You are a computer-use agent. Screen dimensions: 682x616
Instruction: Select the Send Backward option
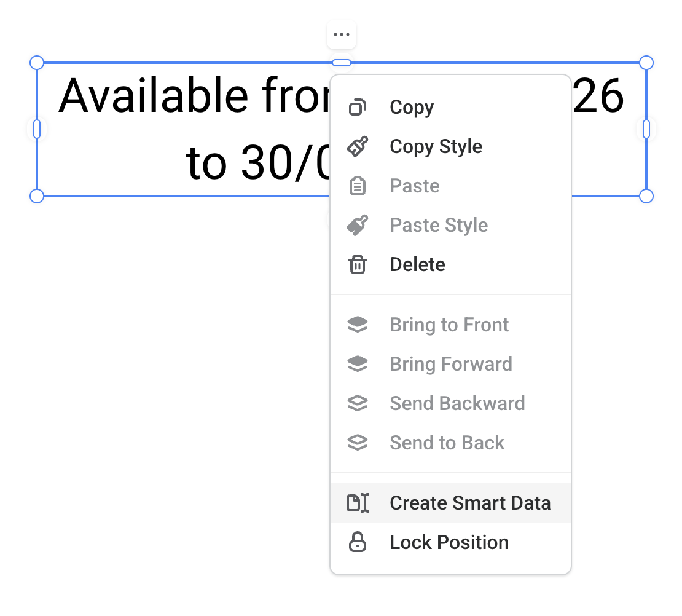[450, 403]
